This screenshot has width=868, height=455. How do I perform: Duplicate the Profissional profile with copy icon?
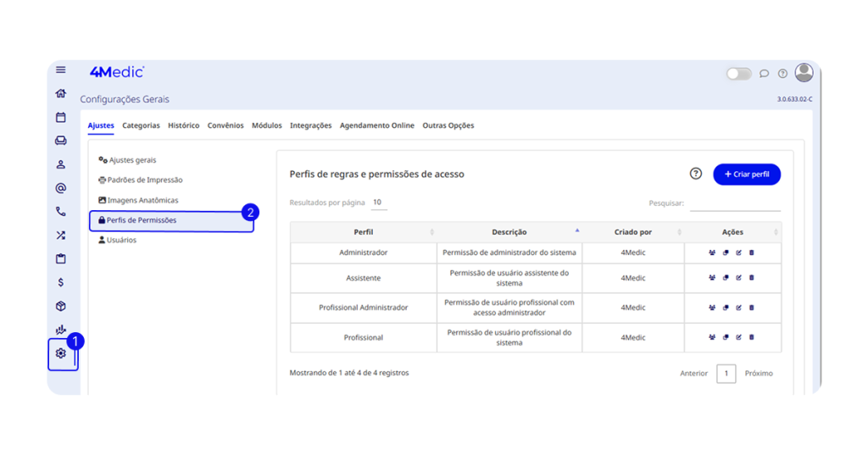tap(726, 337)
